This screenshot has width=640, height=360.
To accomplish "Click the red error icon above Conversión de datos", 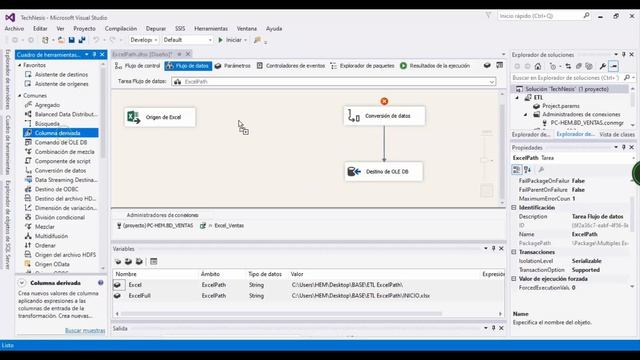I will coord(384,101).
